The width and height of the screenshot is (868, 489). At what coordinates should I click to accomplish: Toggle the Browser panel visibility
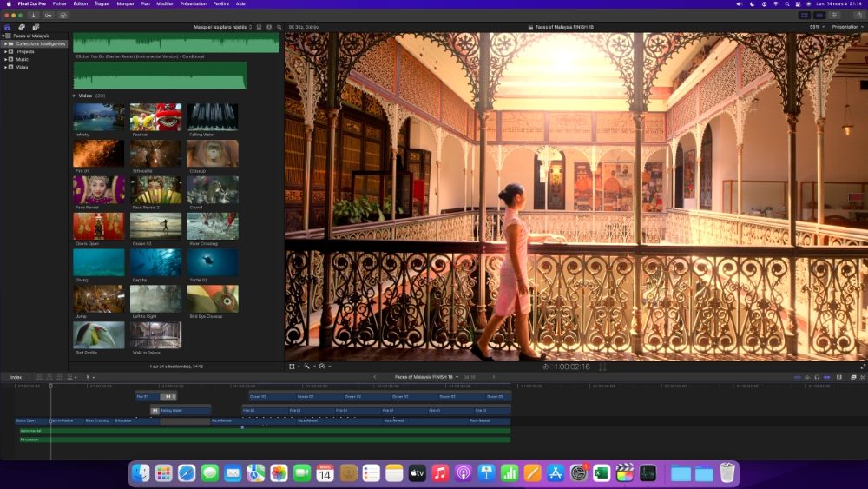805,15
